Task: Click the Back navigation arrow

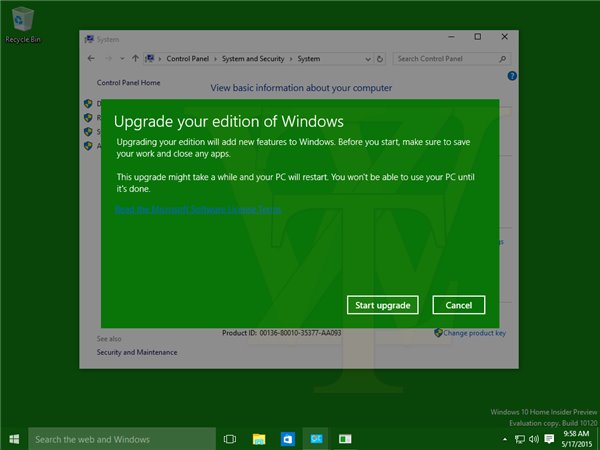Action: coord(92,59)
